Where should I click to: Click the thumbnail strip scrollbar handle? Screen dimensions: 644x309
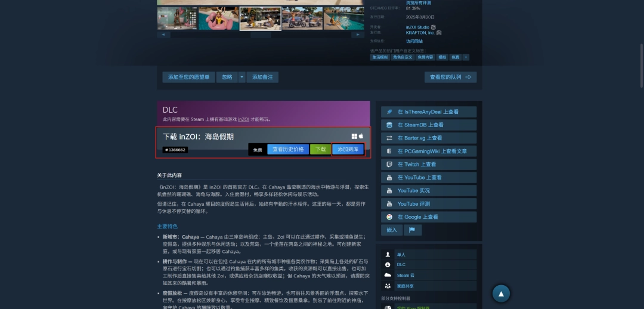pyautogui.click(x=261, y=35)
